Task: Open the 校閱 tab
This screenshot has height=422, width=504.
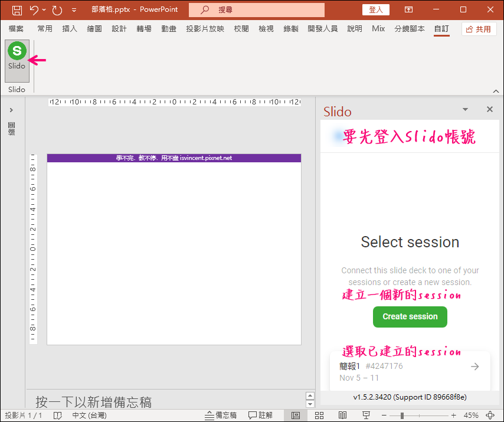Action: 241,29
